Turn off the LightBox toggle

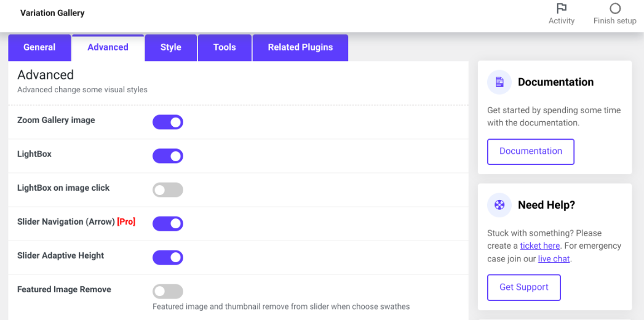[168, 156]
